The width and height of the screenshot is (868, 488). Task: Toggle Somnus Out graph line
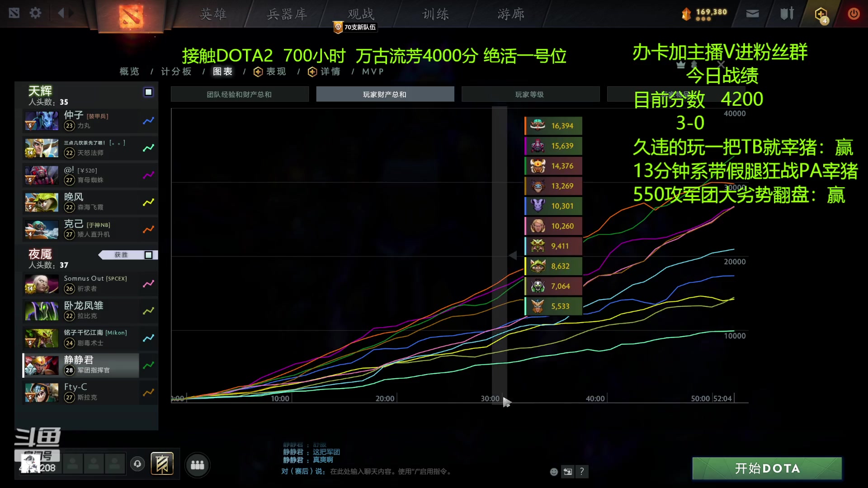[148, 284]
